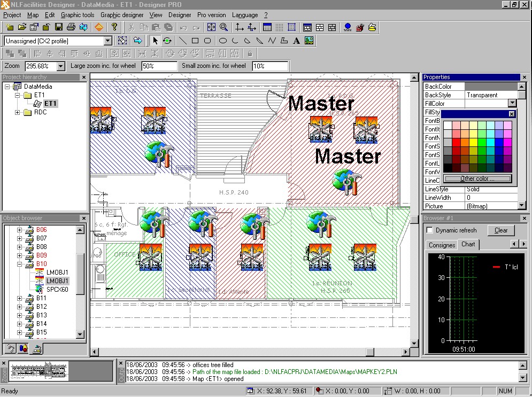Click the yellow question mark help icon

[114, 27]
